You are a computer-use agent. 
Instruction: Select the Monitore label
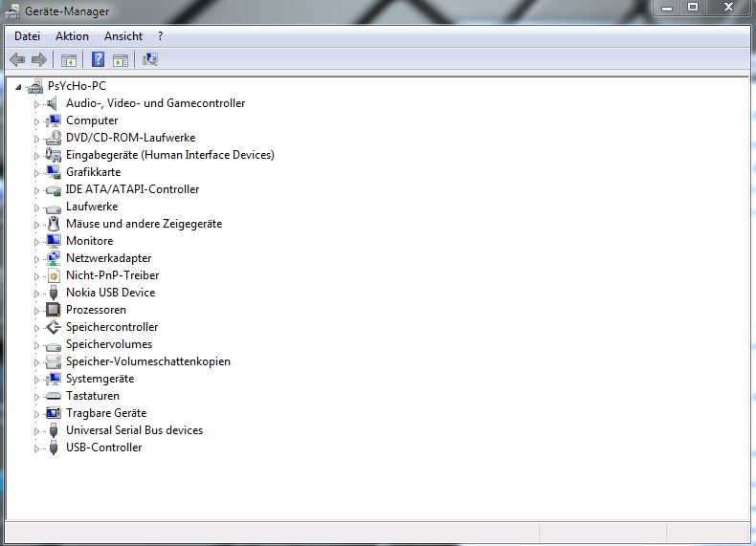[90, 240]
